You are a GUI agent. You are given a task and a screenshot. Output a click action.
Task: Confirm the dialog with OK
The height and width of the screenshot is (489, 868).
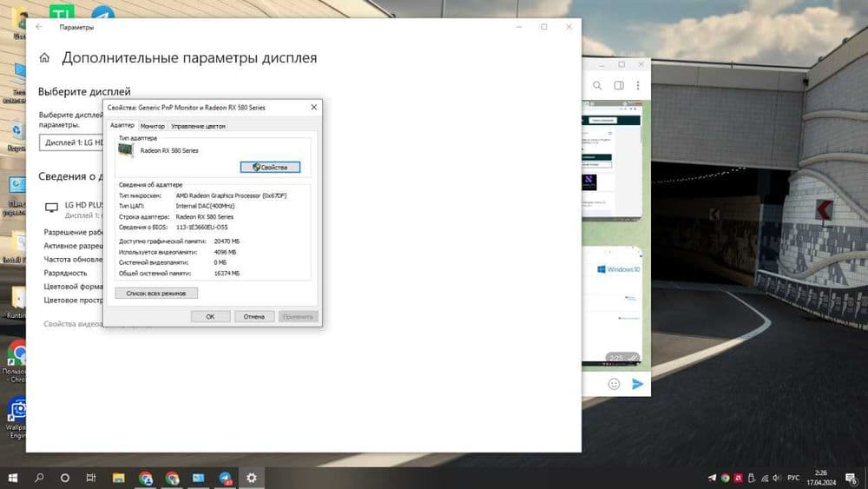click(x=210, y=317)
